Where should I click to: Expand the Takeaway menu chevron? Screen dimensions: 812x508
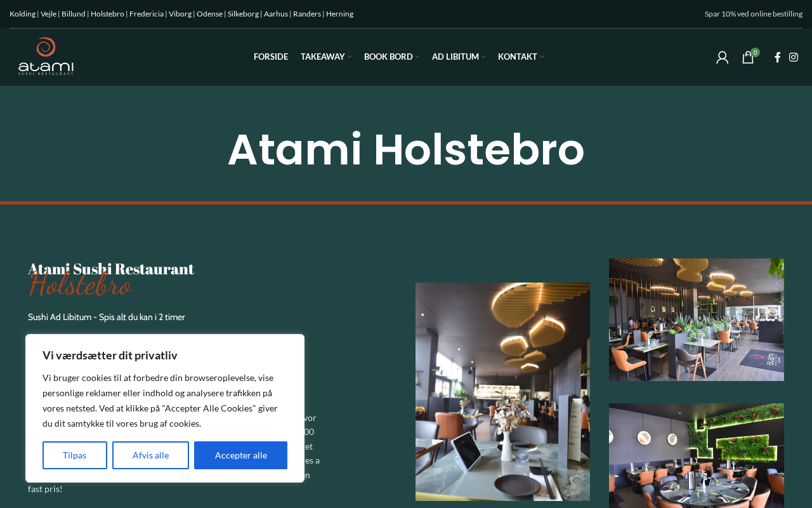350,57
